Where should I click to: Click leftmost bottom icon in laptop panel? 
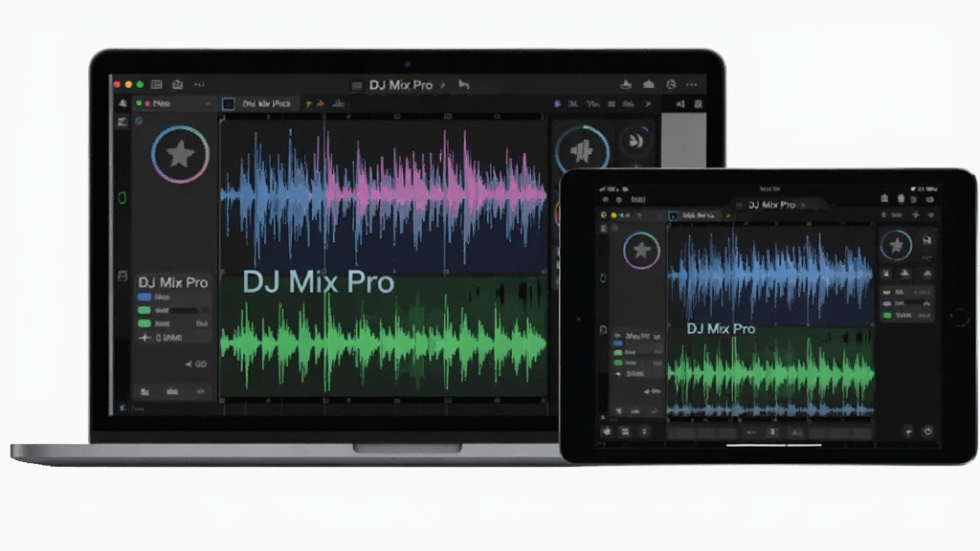(145, 391)
